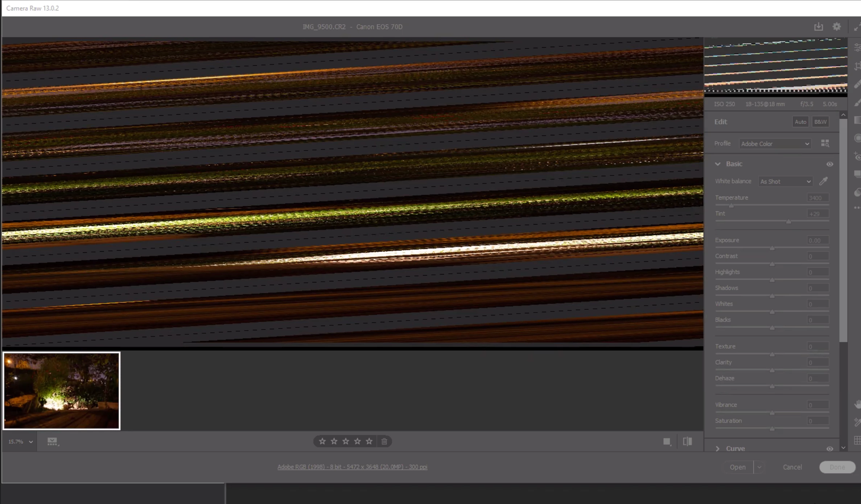Open Camera Raw preferences gear icon

click(836, 27)
